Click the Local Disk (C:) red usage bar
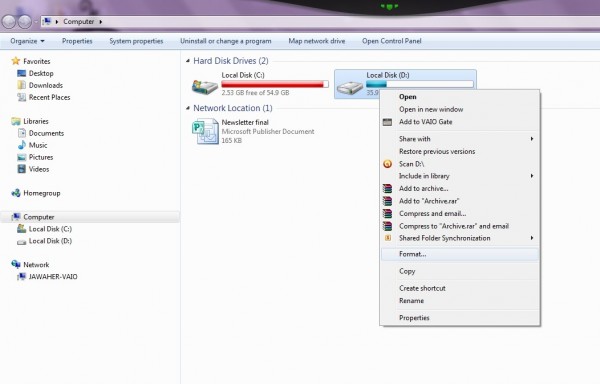Screen dimensions: 600x384 click(275, 84)
